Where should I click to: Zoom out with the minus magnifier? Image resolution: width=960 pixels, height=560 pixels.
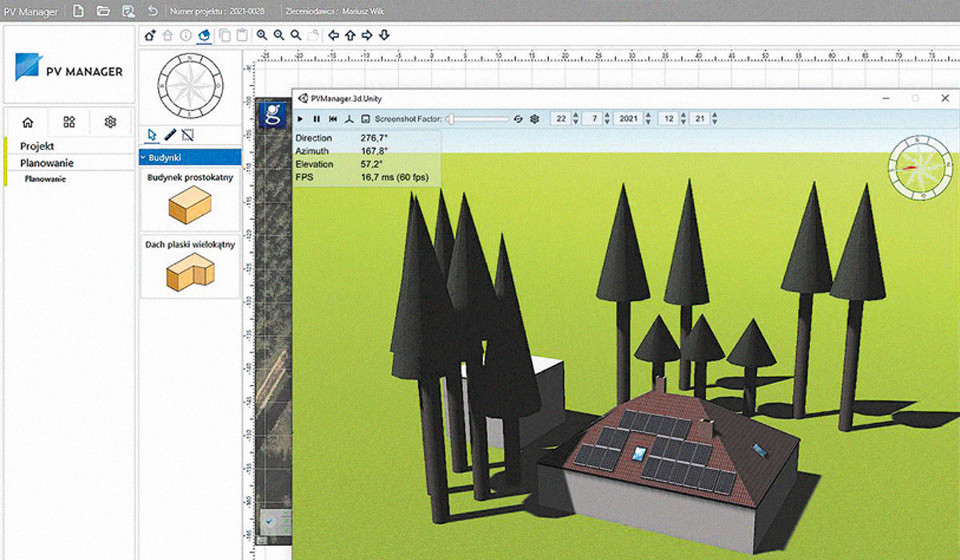pyautogui.click(x=279, y=35)
